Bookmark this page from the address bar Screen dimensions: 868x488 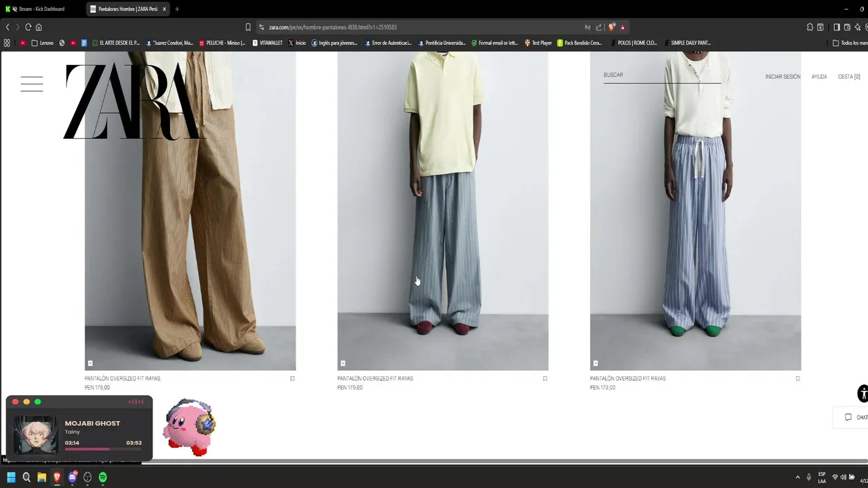coord(248,27)
